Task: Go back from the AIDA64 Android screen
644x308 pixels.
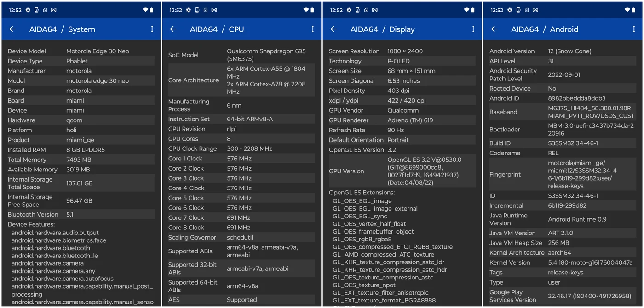Action: tap(494, 29)
